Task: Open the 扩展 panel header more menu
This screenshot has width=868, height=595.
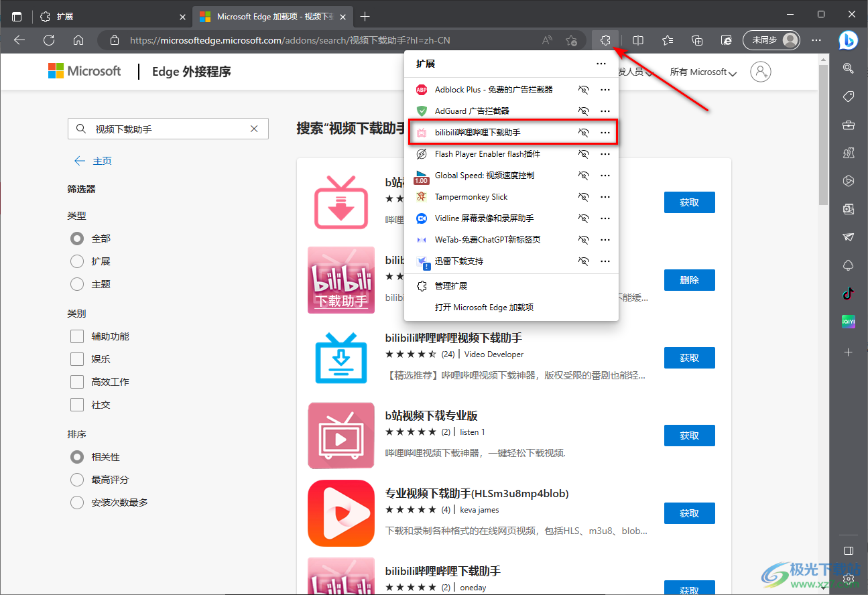Action: pyautogui.click(x=601, y=64)
